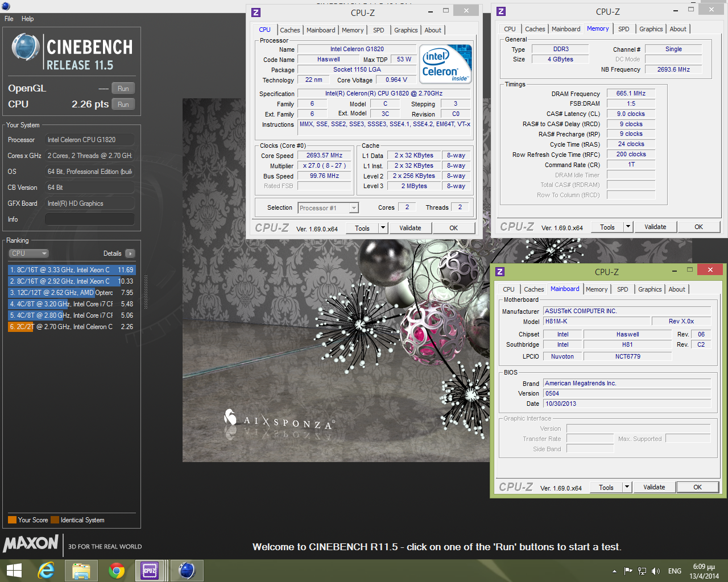Click OK in Mainboard window
The image size is (728, 582).
698,487
